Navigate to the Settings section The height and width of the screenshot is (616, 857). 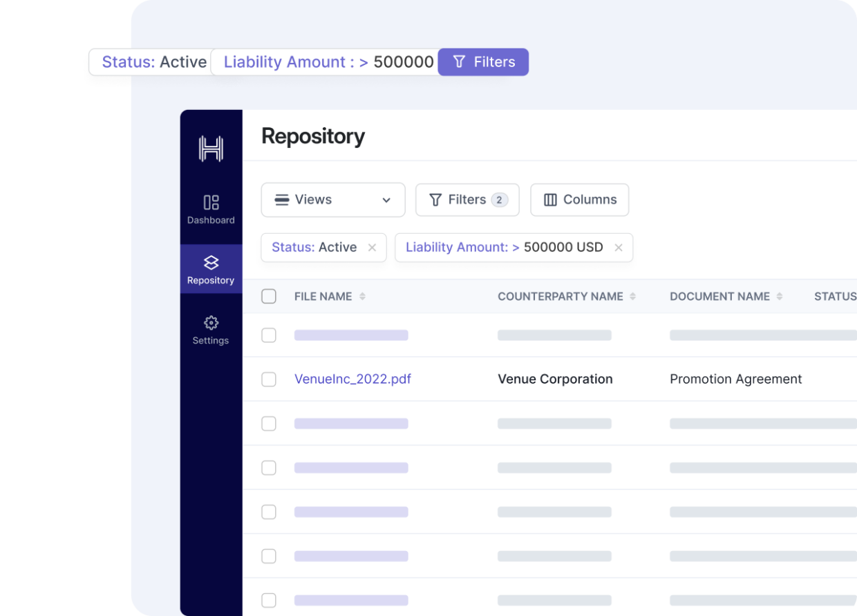211,330
